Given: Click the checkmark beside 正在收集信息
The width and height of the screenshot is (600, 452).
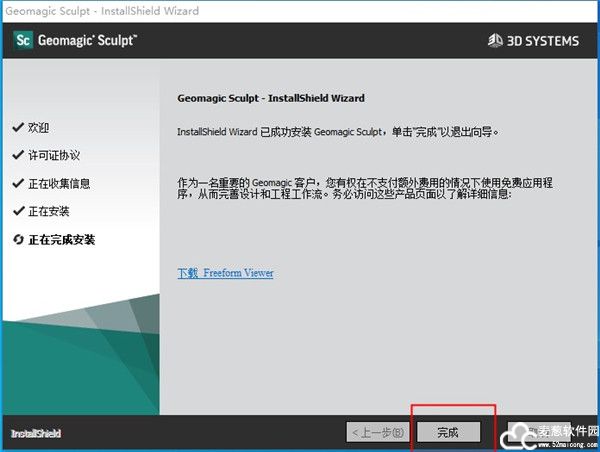Looking at the screenshot, I should tap(18, 183).
